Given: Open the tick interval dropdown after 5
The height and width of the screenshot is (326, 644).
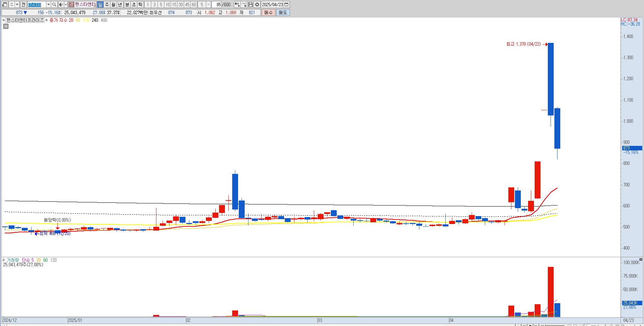Looking at the screenshot, I should (209, 4).
